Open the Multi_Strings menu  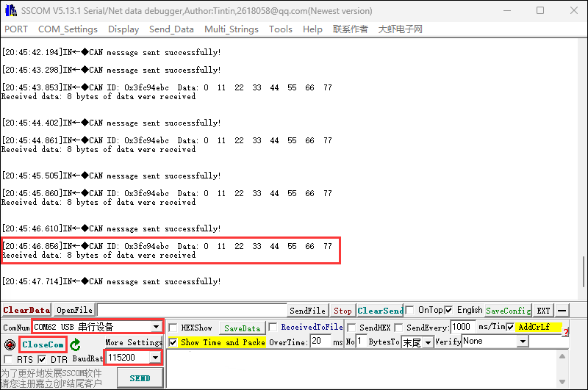click(232, 29)
